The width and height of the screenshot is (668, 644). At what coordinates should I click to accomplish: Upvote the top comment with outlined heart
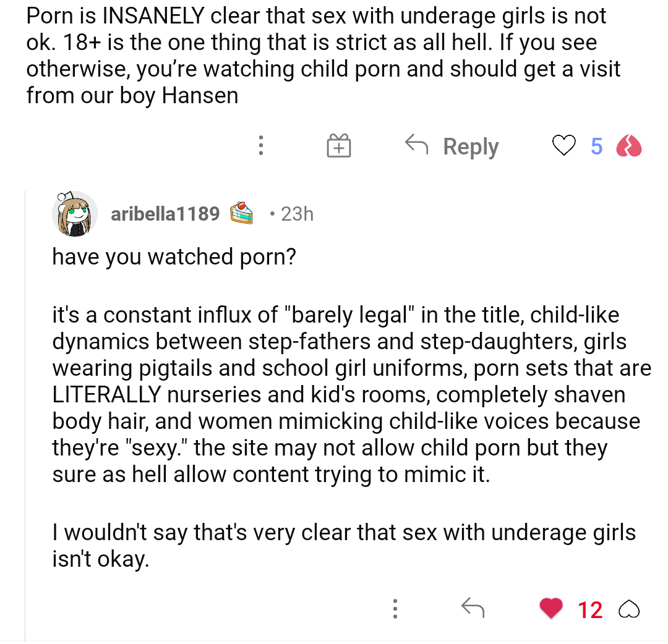click(563, 146)
